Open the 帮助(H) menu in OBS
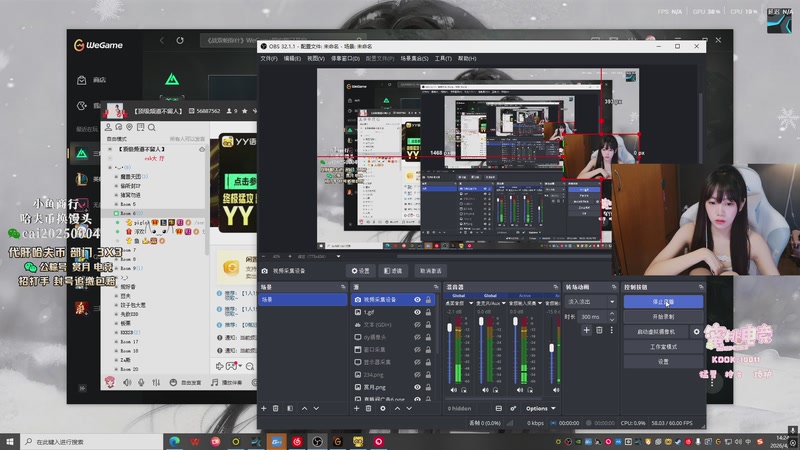Screen dimensions: 800x450 467,58
